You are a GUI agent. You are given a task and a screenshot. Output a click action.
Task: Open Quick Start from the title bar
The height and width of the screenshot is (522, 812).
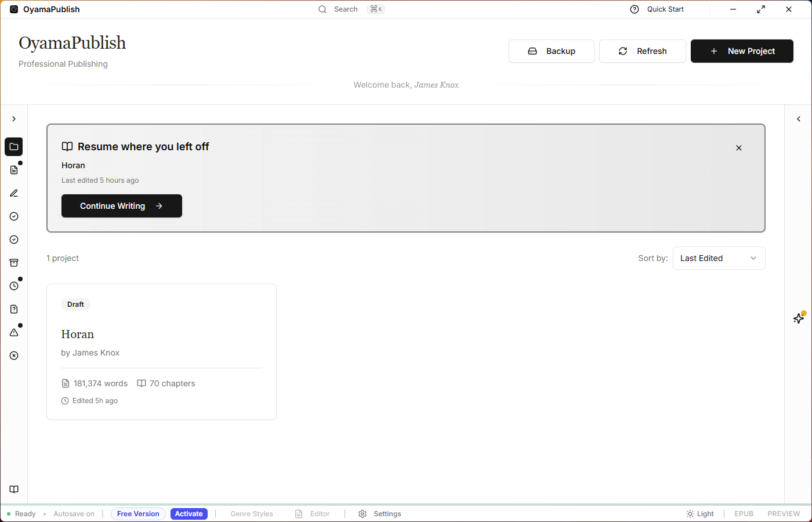pyautogui.click(x=657, y=9)
